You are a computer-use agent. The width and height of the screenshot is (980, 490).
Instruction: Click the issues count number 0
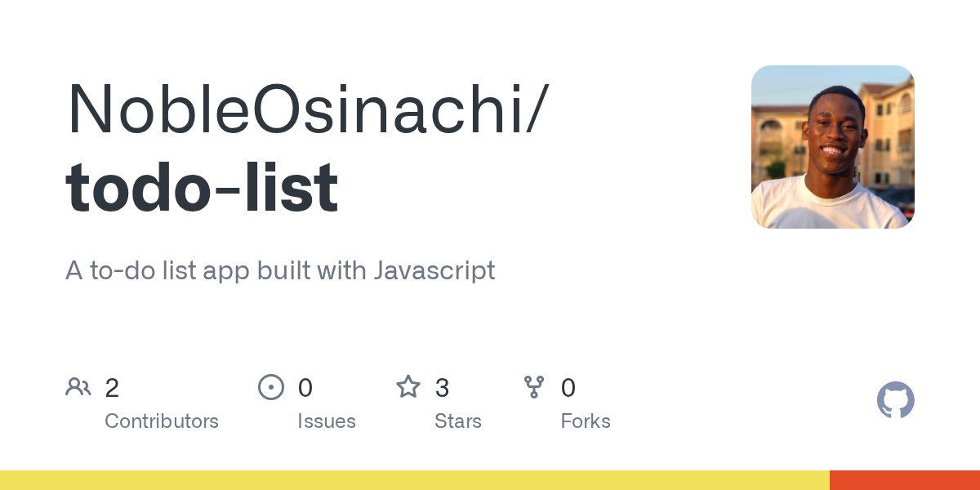tap(305, 388)
